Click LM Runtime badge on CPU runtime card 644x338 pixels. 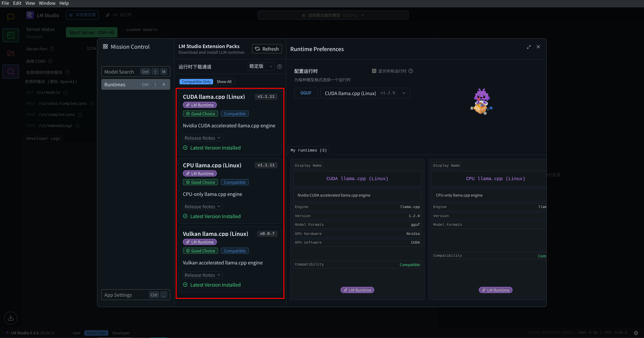(x=496, y=290)
